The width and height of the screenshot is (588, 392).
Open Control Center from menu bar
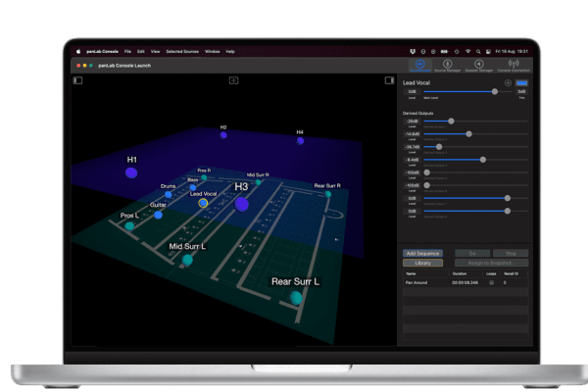[x=488, y=51]
